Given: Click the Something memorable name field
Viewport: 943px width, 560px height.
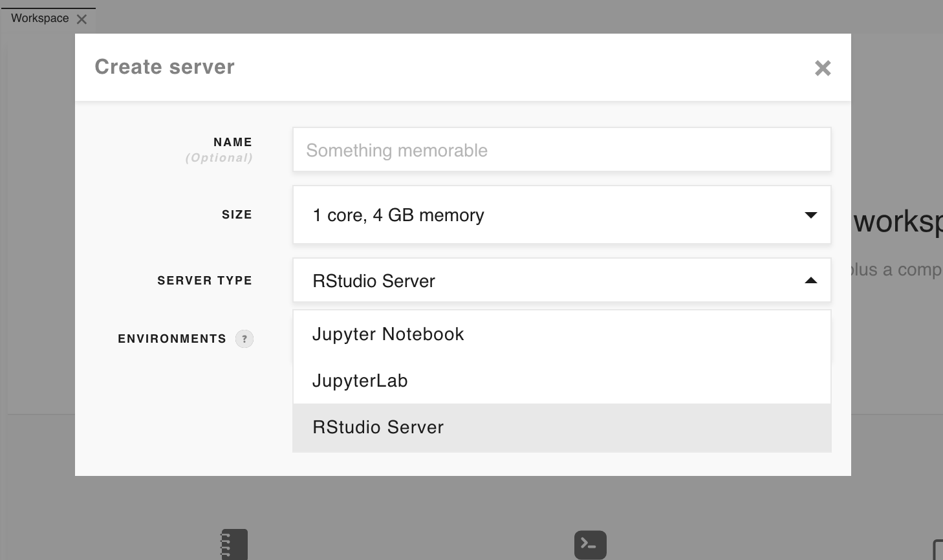Looking at the screenshot, I should pos(561,149).
